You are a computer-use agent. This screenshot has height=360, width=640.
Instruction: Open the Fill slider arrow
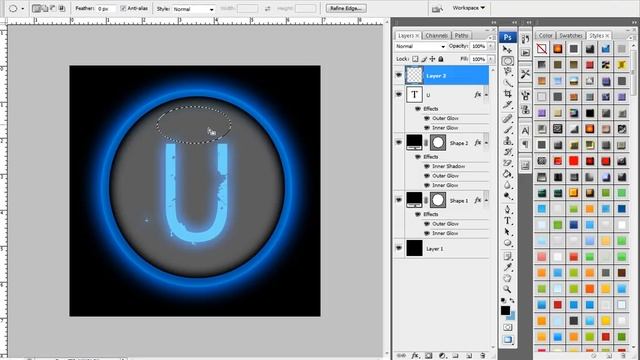(491, 59)
